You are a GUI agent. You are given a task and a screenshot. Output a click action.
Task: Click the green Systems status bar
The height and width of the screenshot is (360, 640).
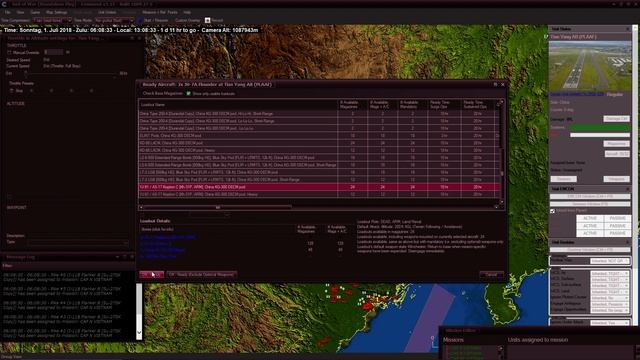pyautogui.click(x=600, y=127)
